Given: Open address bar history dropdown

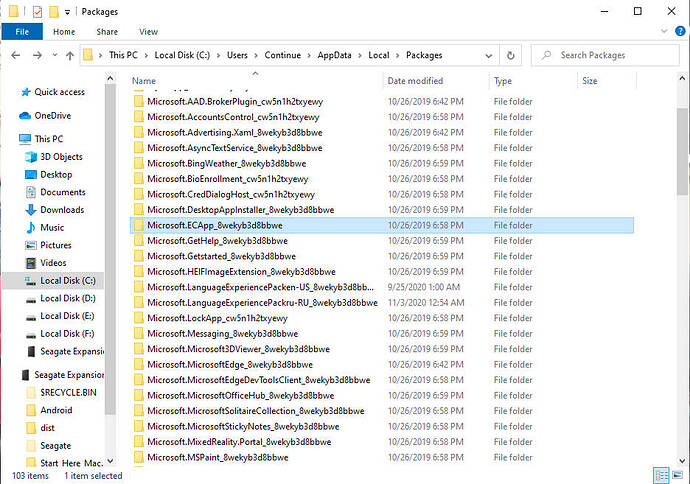Looking at the screenshot, I should [x=488, y=56].
